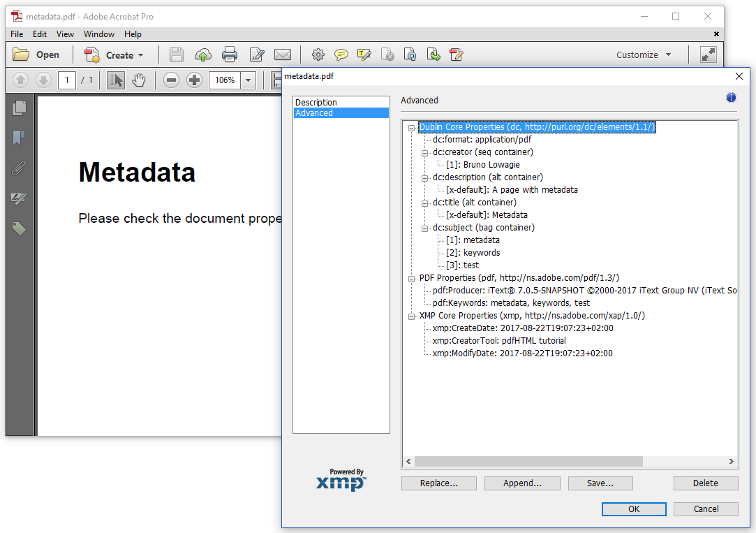Image resolution: width=756 pixels, height=533 pixels.
Task: Save the PDF file
Action: 176,54
